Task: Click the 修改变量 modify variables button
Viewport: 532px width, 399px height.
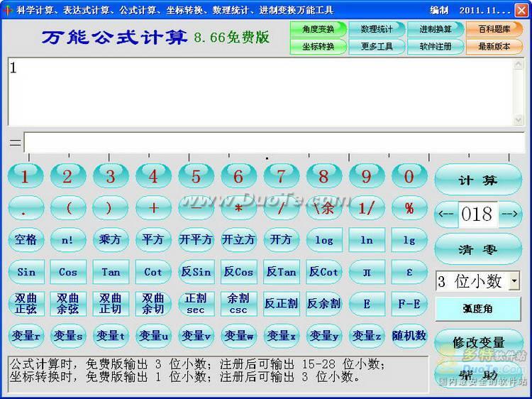Action: coord(478,342)
